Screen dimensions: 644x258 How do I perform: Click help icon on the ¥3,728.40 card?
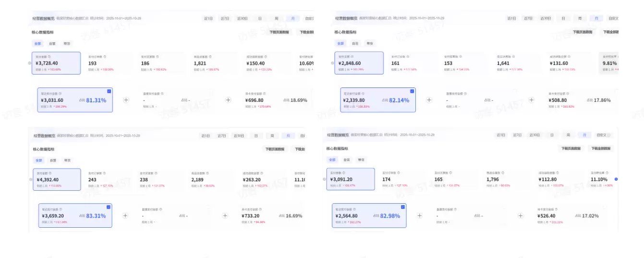(49, 57)
